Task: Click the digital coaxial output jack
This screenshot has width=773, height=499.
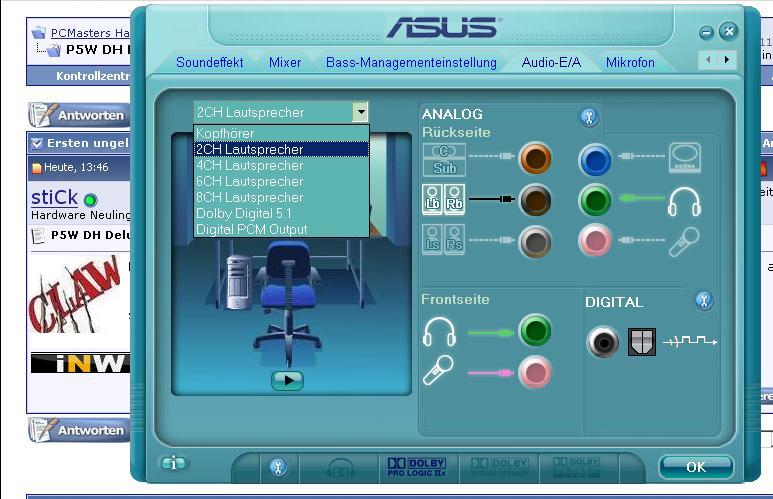Action: [x=603, y=341]
